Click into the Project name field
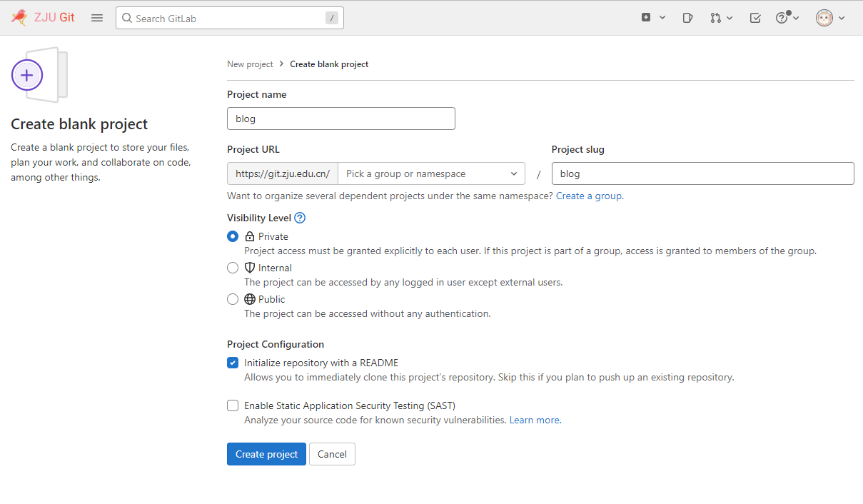The image size is (863, 504). (340, 119)
